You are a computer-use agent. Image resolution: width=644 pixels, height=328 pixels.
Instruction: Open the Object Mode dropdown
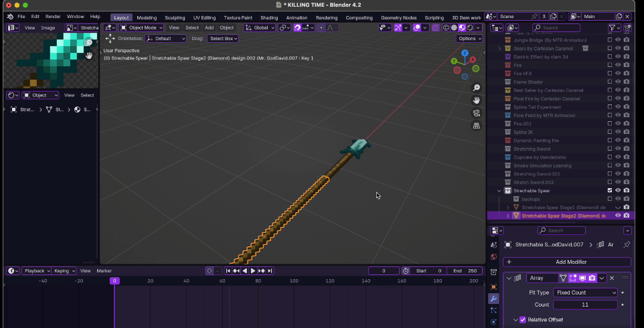tap(141, 28)
